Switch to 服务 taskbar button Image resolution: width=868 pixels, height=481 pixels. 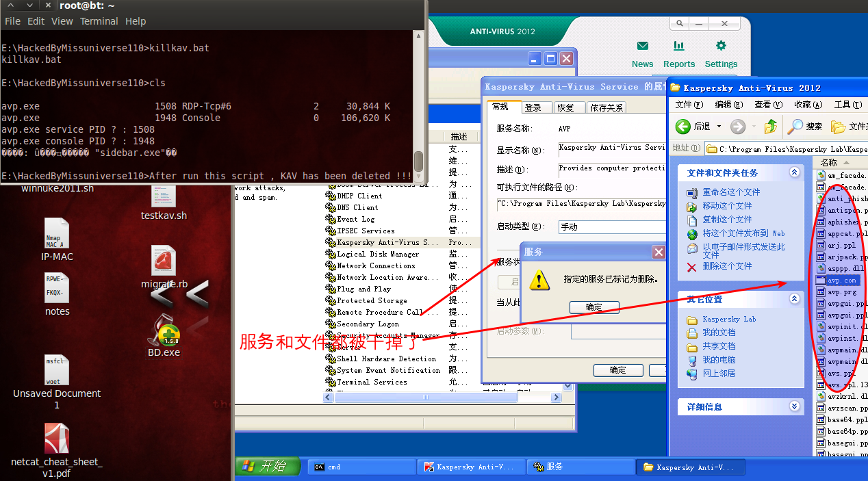tap(581, 467)
